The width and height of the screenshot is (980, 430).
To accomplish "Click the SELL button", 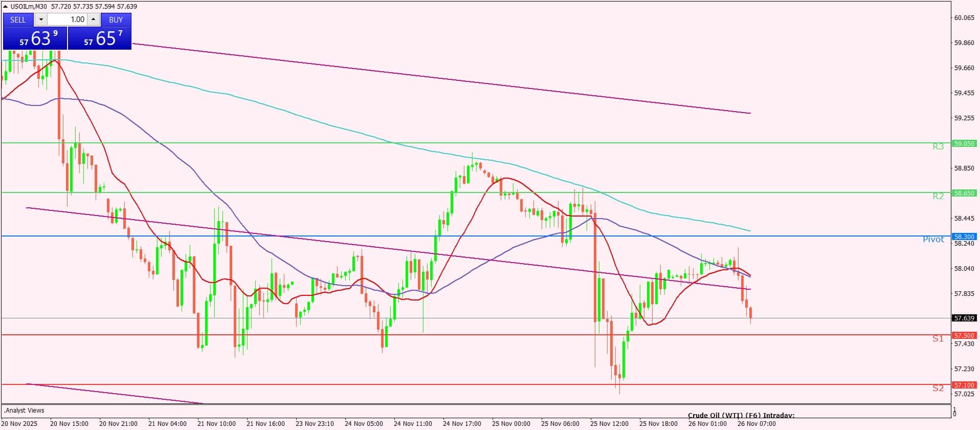I will point(18,19).
